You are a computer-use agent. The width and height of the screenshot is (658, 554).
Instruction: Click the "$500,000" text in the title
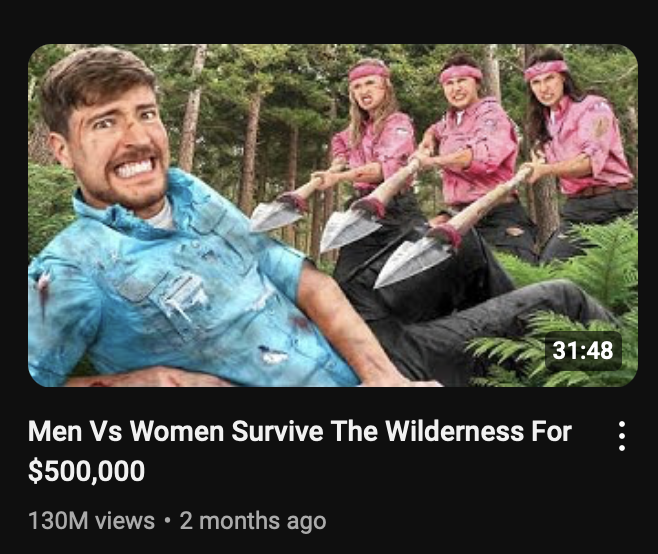[87, 471]
